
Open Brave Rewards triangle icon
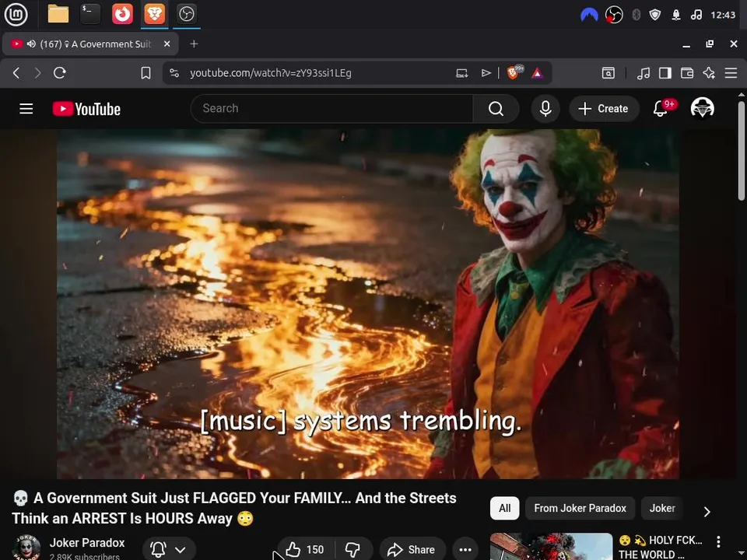pyautogui.click(x=538, y=73)
